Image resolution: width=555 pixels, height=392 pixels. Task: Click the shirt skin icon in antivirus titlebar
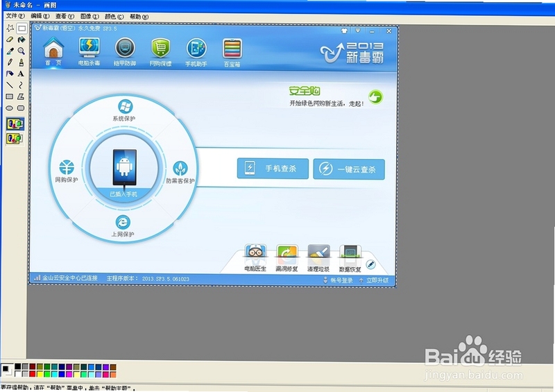344,31
